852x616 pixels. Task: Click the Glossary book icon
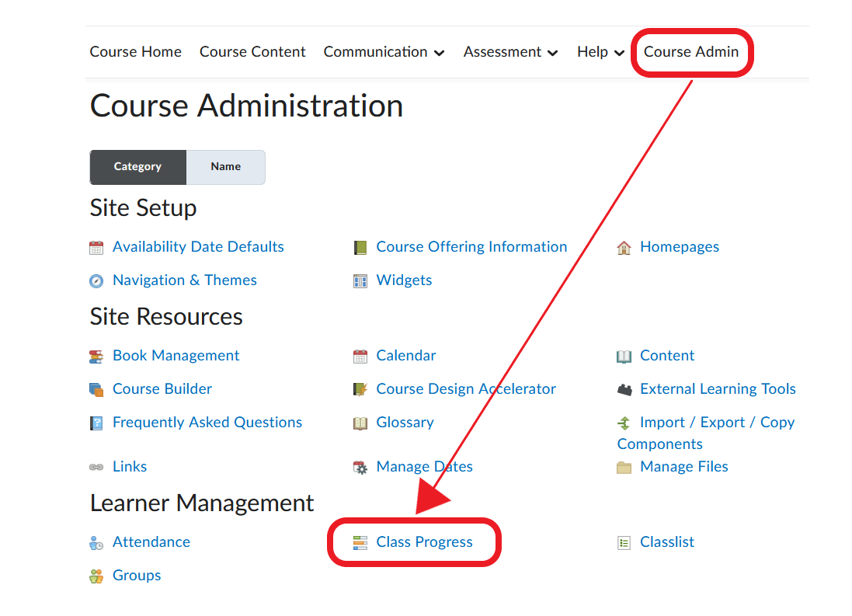tap(360, 422)
